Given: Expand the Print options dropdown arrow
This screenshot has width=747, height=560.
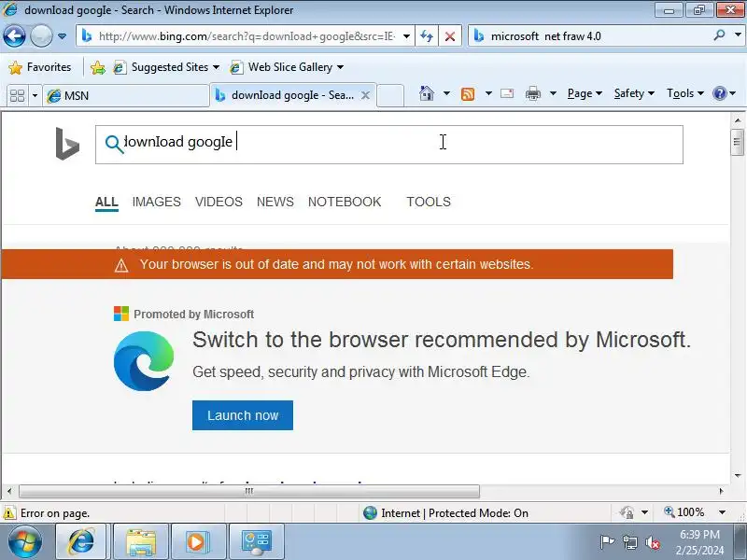Looking at the screenshot, I should 553,93.
